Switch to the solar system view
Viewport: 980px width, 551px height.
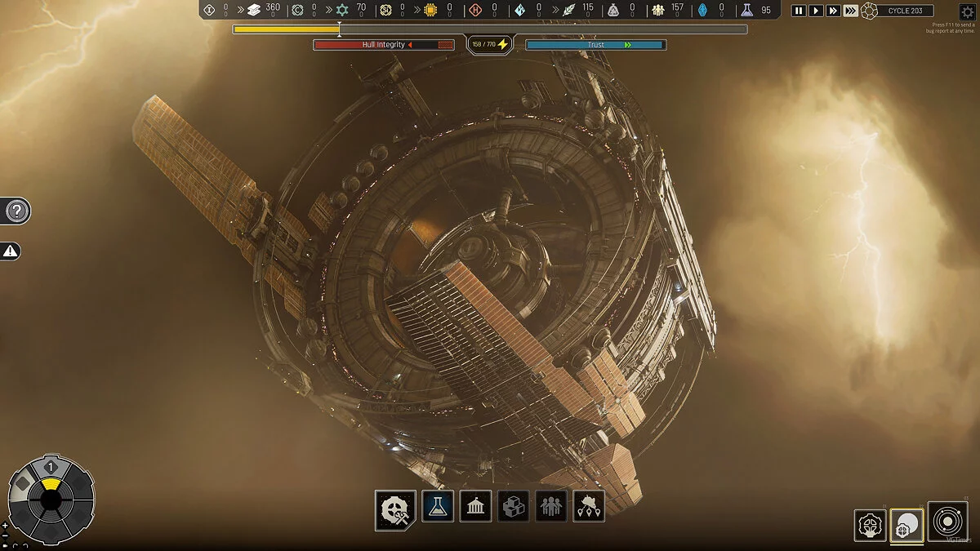(947, 524)
